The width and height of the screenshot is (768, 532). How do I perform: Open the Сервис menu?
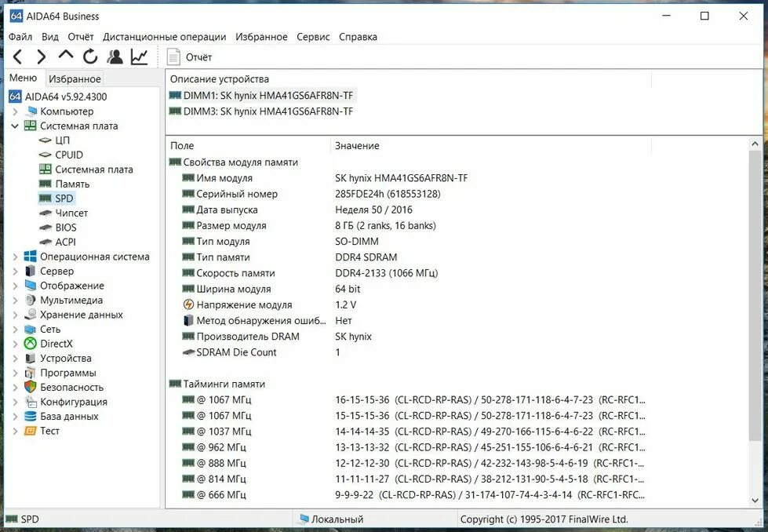[313, 37]
